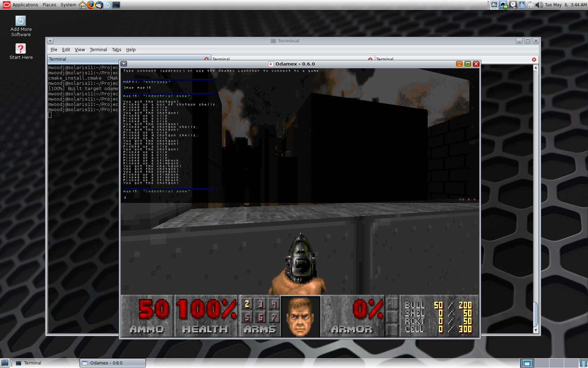
Task: Switch to first workspace in switcher
Action: 527,363
